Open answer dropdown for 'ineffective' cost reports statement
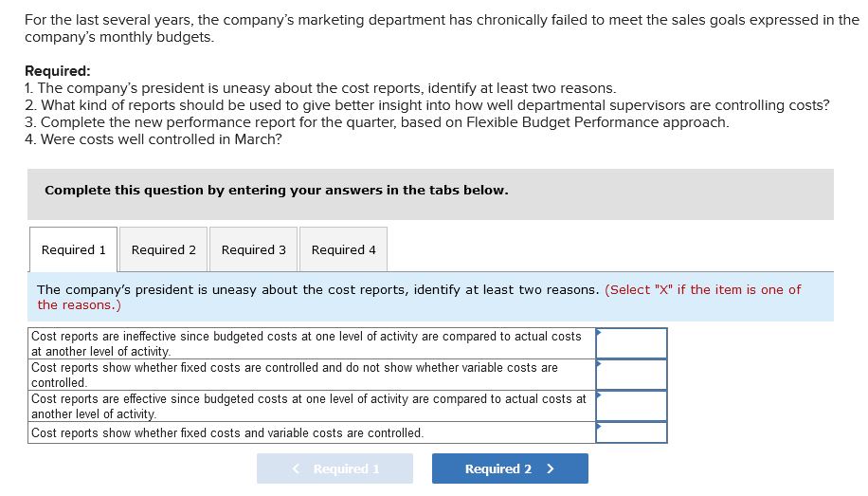The width and height of the screenshot is (868, 496). 631,343
